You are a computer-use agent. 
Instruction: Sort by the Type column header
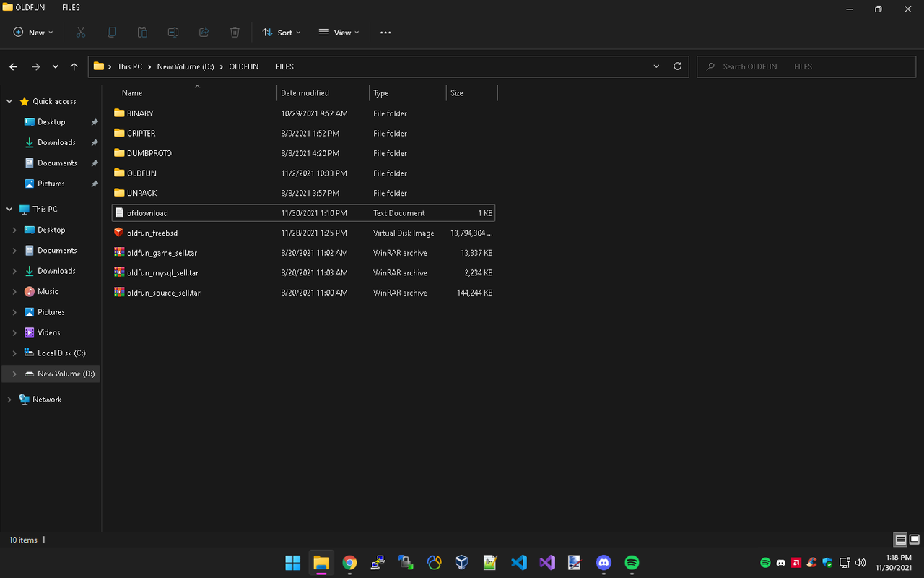(408, 93)
